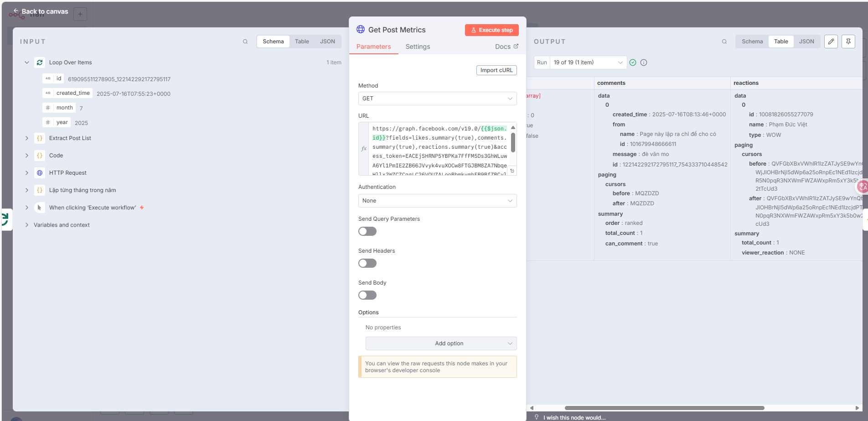Click the URL expression fx icon
868x421 pixels.
[364, 149]
